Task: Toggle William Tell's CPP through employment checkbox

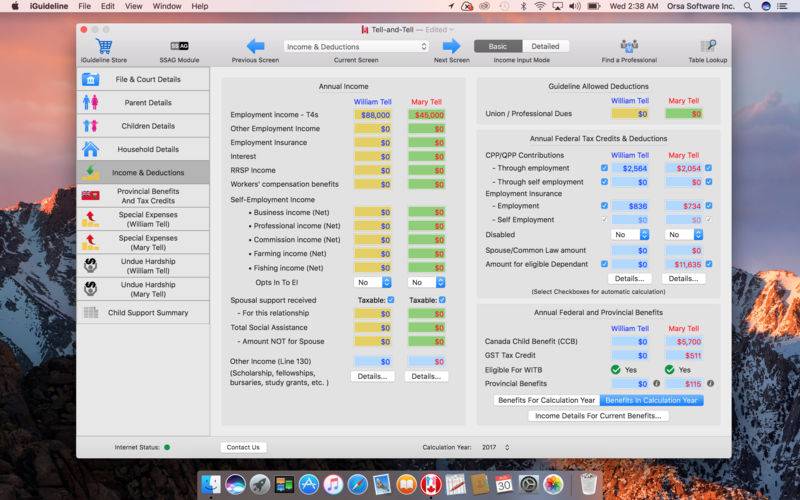Action: pos(604,168)
